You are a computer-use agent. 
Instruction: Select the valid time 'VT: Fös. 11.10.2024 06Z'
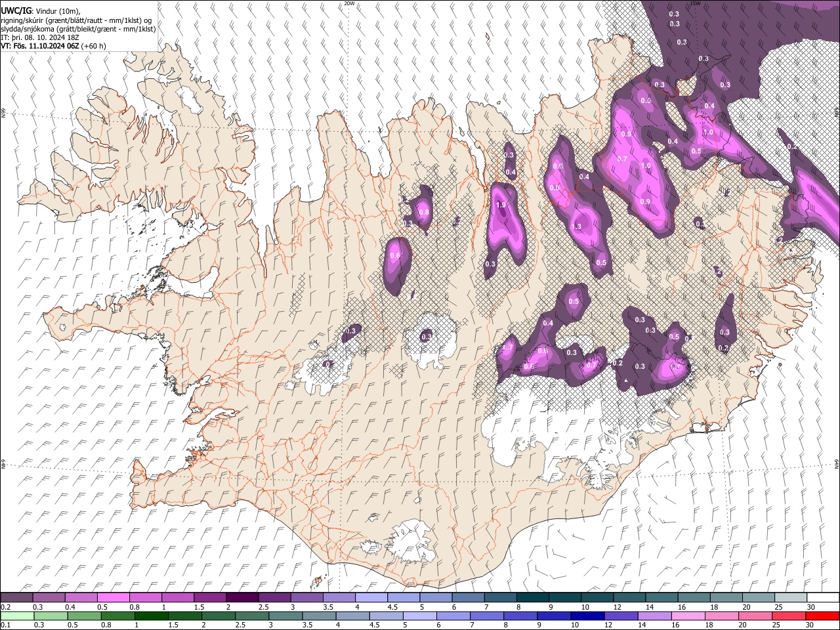tap(39, 46)
